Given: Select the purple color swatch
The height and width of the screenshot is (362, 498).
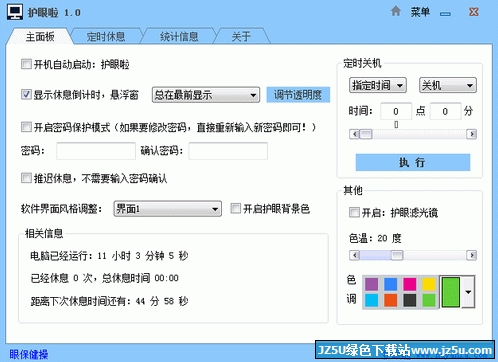Looking at the screenshot, I should pyautogui.click(x=371, y=284).
